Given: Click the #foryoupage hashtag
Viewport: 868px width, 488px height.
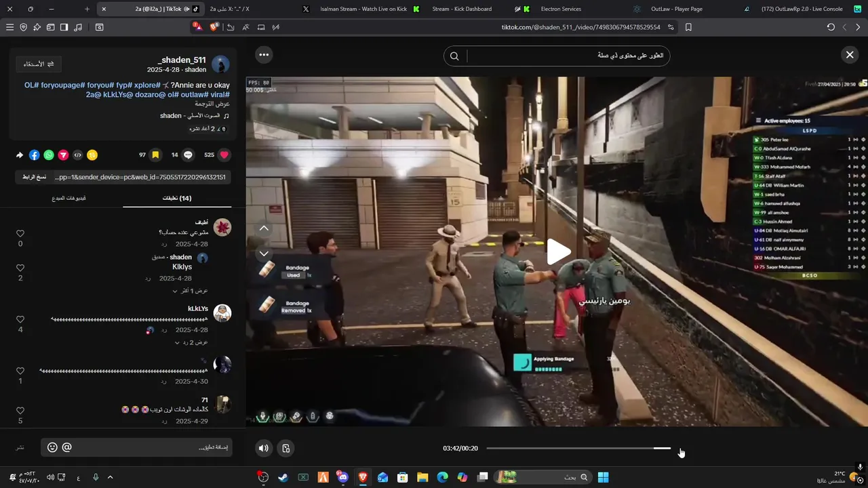Looking at the screenshot, I should pos(62,85).
